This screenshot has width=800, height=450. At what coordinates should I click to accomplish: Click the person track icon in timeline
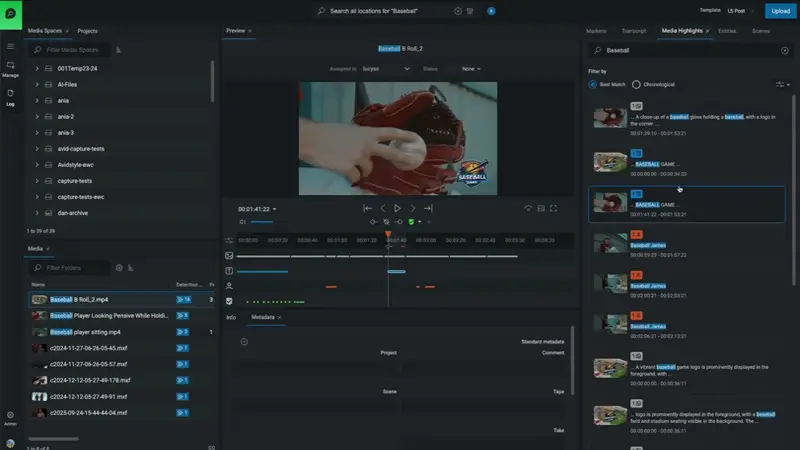point(229,286)
